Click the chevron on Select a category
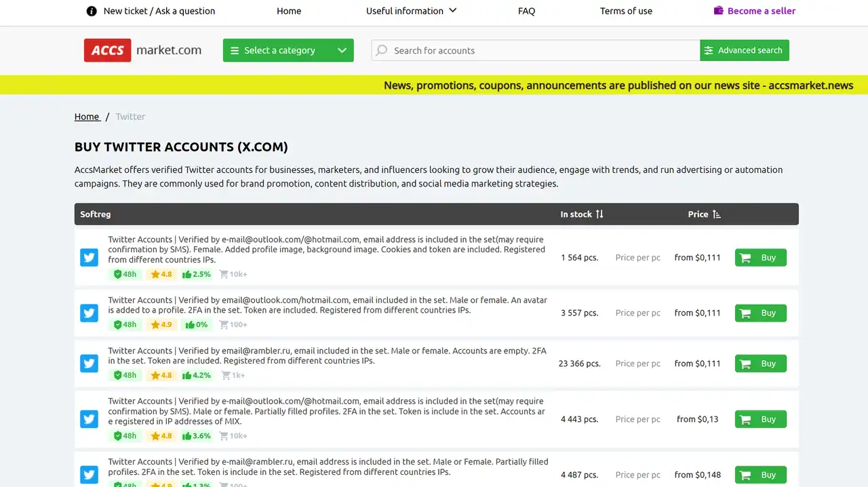The image size is (868, 487). [342, 50]
